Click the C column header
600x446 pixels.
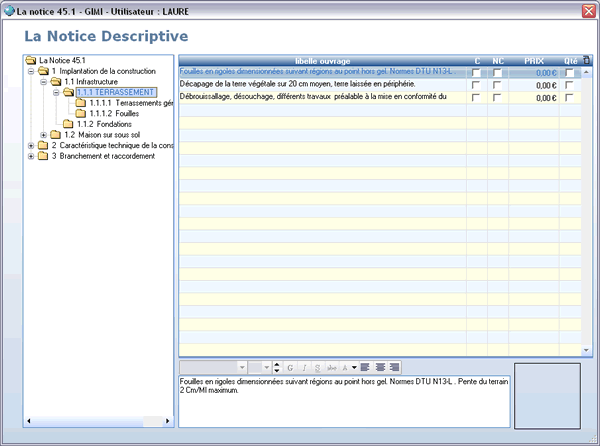477,61
